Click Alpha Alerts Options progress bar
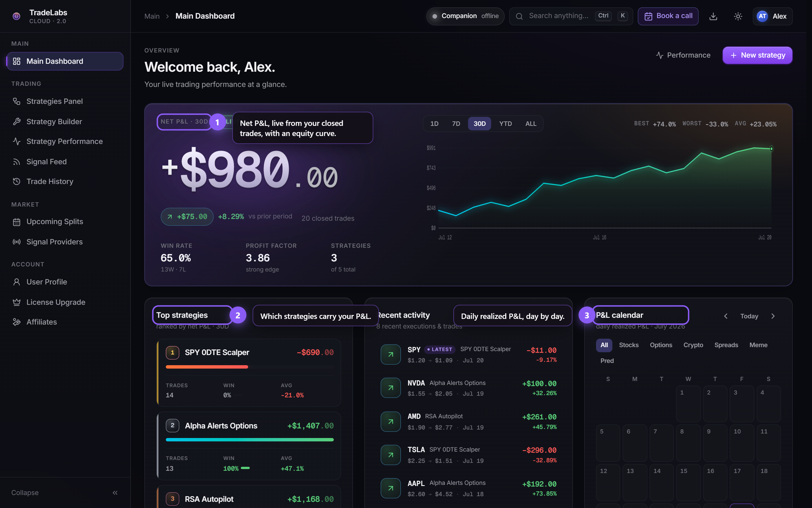812x508 pixels. [249, 440]
